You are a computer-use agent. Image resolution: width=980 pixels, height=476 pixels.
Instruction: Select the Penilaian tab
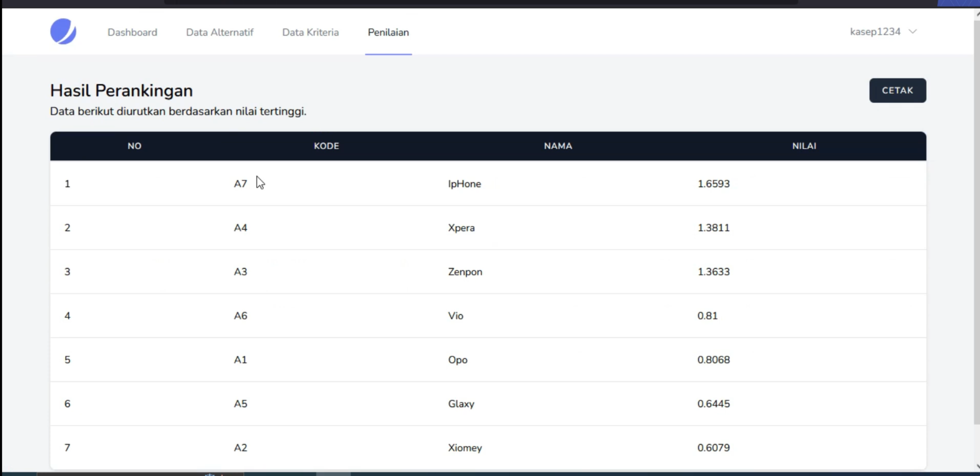click(x=388, y=32)
